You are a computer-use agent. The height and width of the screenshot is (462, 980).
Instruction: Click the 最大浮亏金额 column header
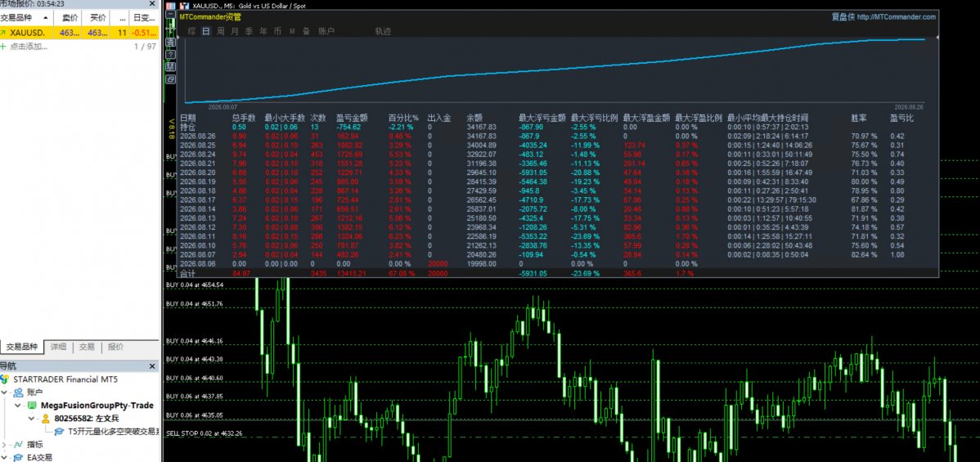[542, 118]
